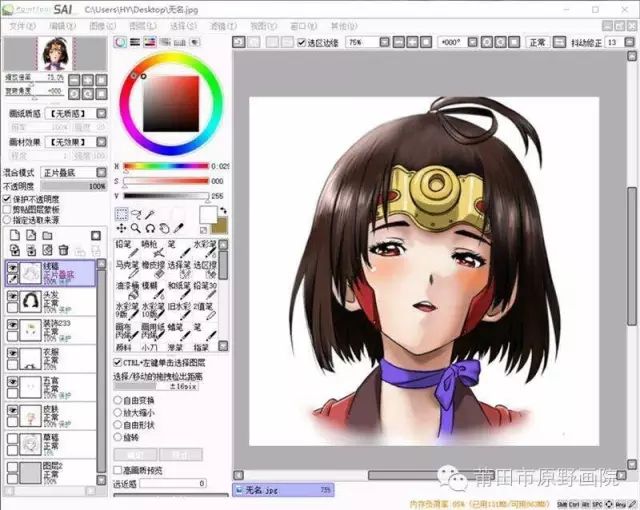The width and height of the screenshot is (640, 510).
Task: Open the 抖动修正 stabilizer dropdown
Action: click(x=629, y=42)
